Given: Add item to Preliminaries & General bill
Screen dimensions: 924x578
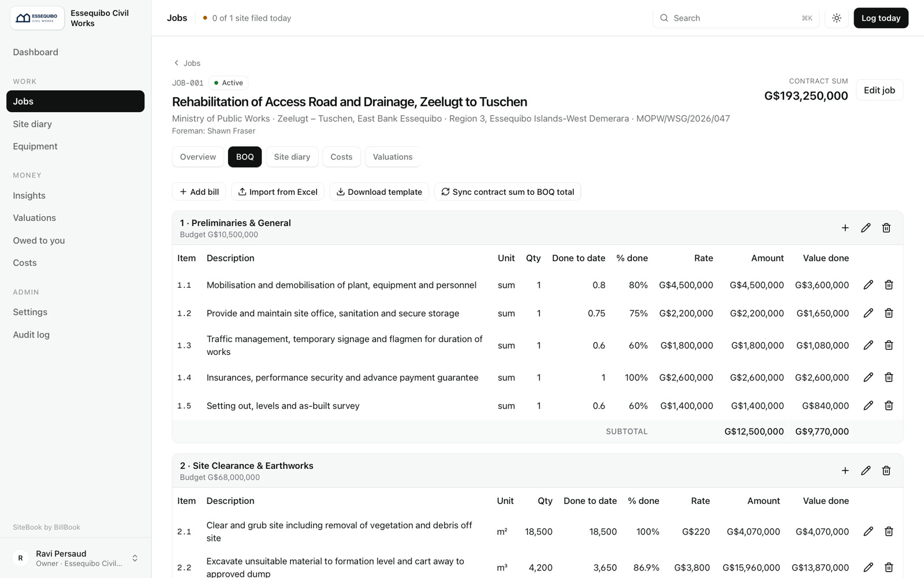Looking at the screenshot, I should pyautogui.click(x=845, y=228).
